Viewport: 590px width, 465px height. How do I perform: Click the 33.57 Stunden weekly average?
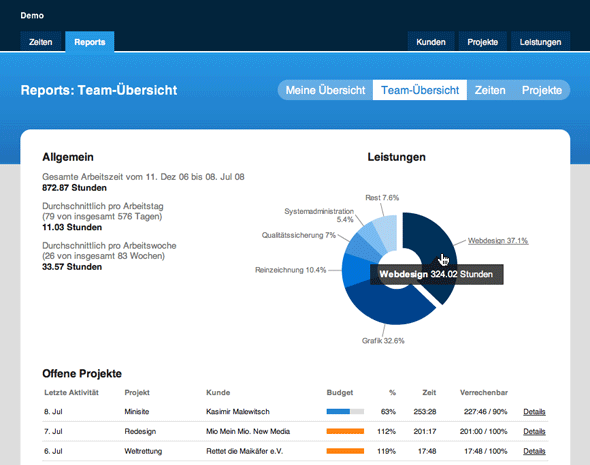tap(72, 267)
